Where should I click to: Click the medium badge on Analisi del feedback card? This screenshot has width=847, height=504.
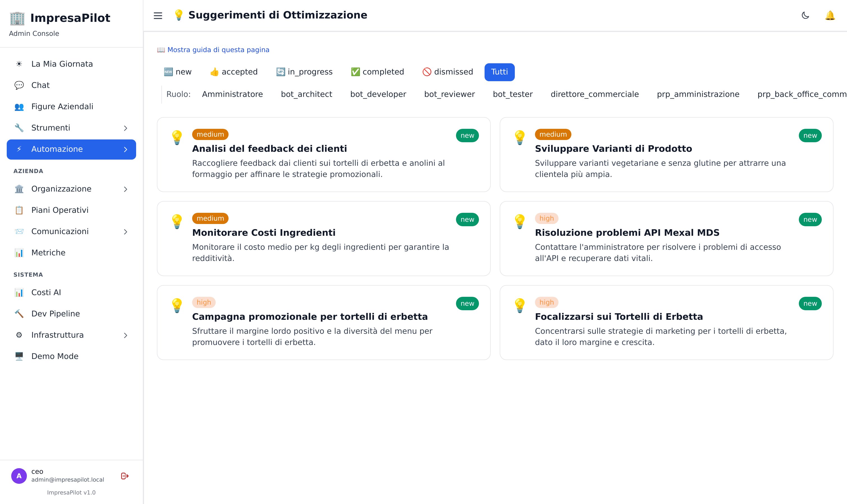tap(210, 134)
